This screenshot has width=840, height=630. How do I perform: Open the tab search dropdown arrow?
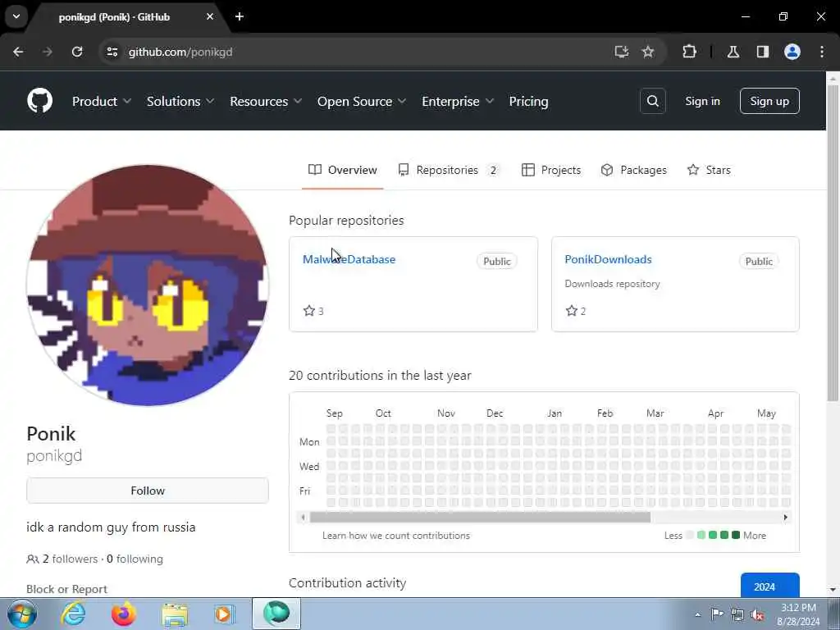click(x=16, y=16)
